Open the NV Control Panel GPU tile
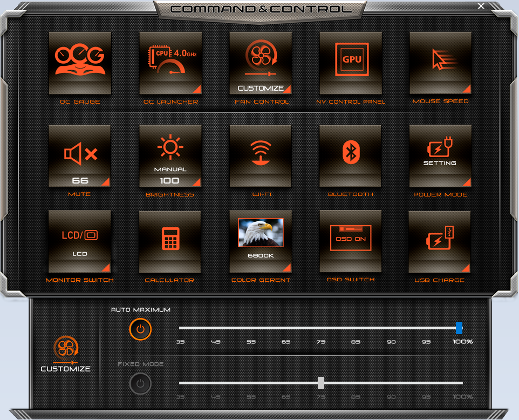519x420 pixels. coord(350,63)
